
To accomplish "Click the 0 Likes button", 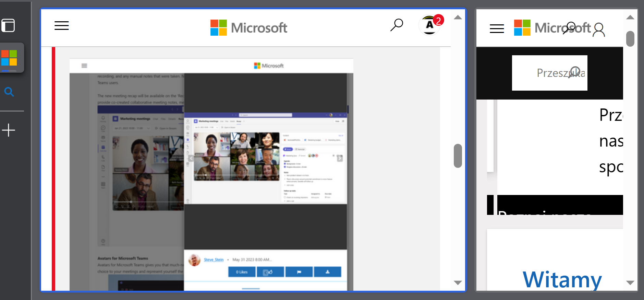I will (x=242, y=272).
